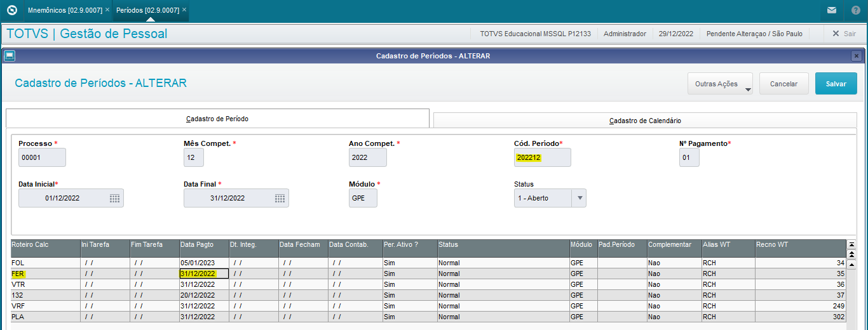Viewport: 868px width, 330px height.
Task: Select the FOL row in Roteiro Calc
Action: pos(45,263)
